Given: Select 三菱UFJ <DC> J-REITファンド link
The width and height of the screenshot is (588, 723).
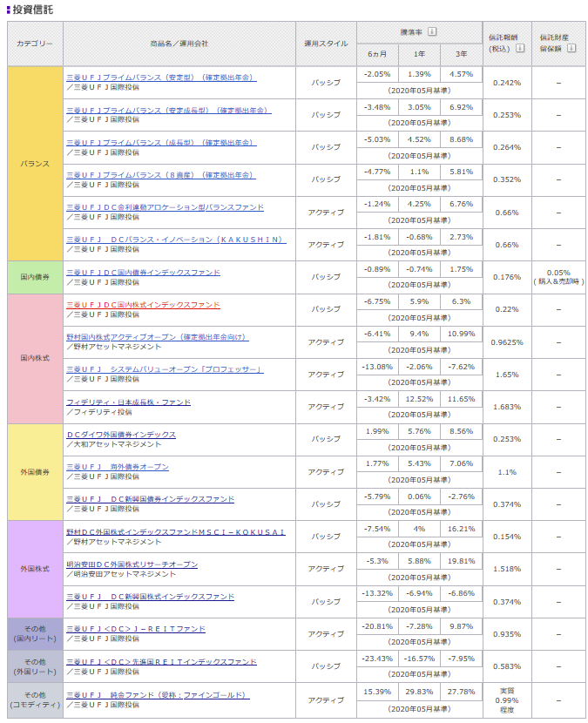Looking at the screenshot, I should 136,628.
